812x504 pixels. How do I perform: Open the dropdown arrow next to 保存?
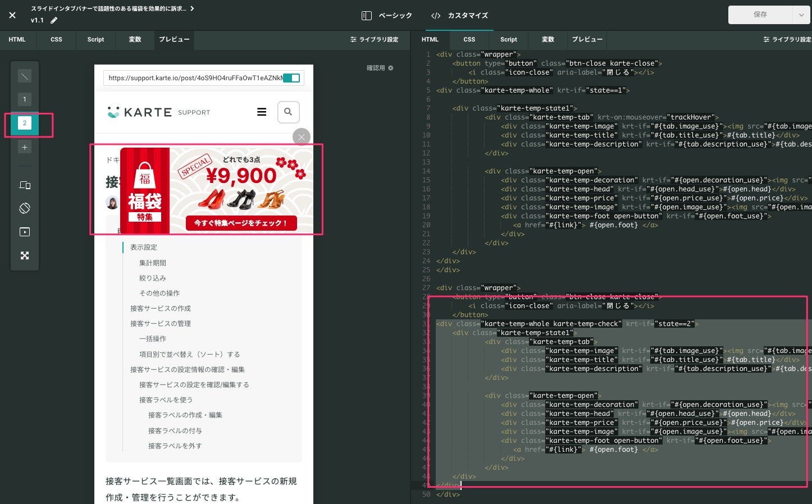801,15
